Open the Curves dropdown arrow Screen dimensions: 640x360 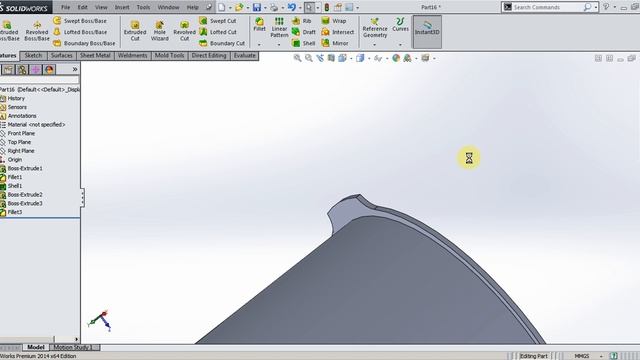pyautogui.click(x=400, y=44)
